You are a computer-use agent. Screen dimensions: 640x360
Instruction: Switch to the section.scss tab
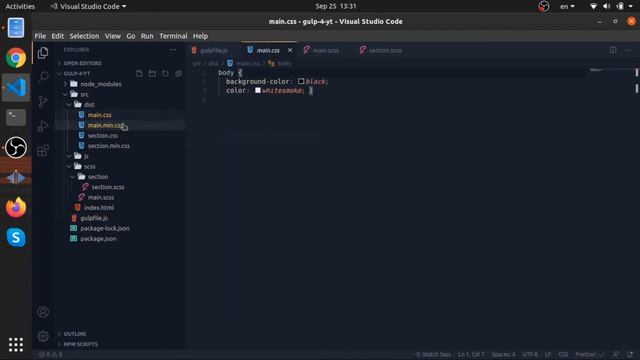(385, 50)
